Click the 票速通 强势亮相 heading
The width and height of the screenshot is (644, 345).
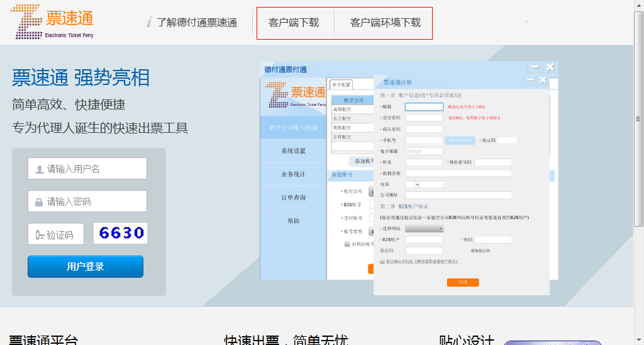tap(80, 77)
